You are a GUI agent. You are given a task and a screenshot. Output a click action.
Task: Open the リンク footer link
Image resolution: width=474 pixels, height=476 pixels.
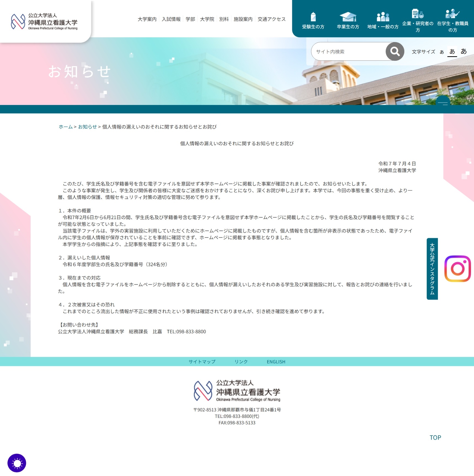(x=241, y=362)
